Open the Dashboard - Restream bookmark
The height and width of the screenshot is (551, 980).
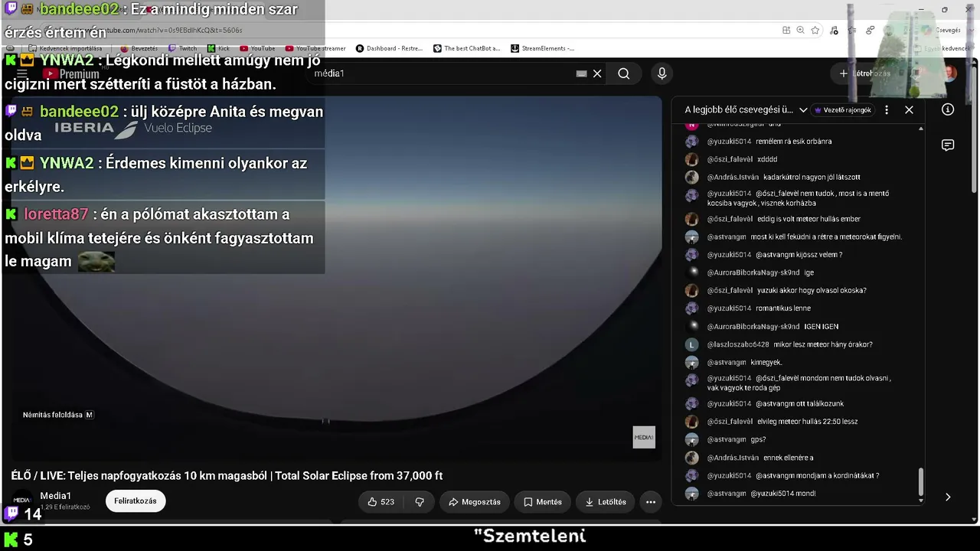389,48
